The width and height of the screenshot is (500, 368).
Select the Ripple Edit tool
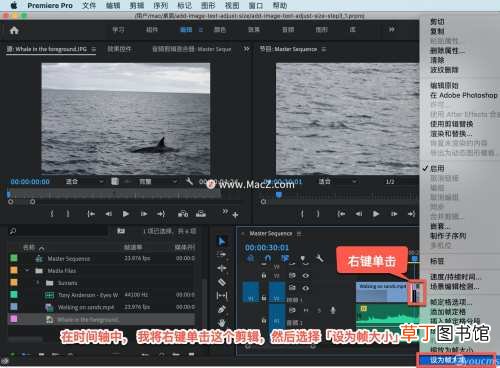pos(222,268)
